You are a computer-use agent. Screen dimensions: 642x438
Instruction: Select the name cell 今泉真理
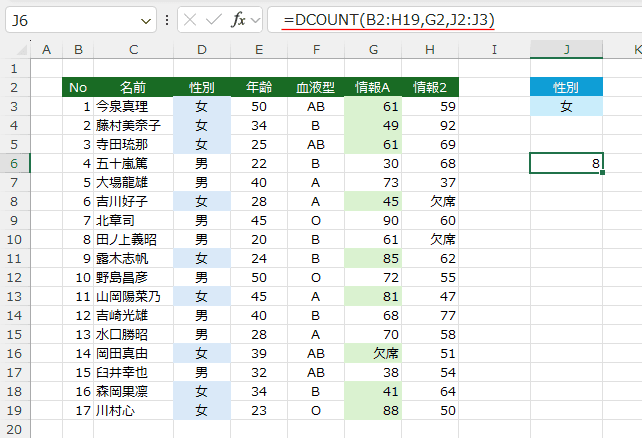click(133, 106)
